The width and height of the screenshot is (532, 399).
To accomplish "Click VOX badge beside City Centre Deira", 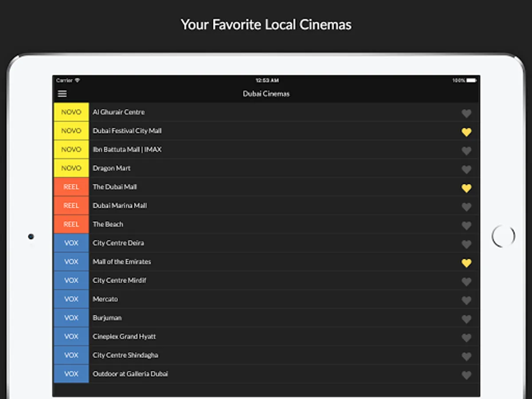I will pyautogui.click(x=71, y=243).
